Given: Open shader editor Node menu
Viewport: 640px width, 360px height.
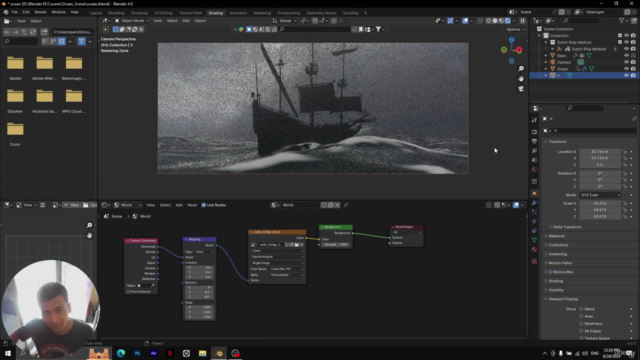Looking at the screenshot, I should pyautogui.click(x=192, y=205).
